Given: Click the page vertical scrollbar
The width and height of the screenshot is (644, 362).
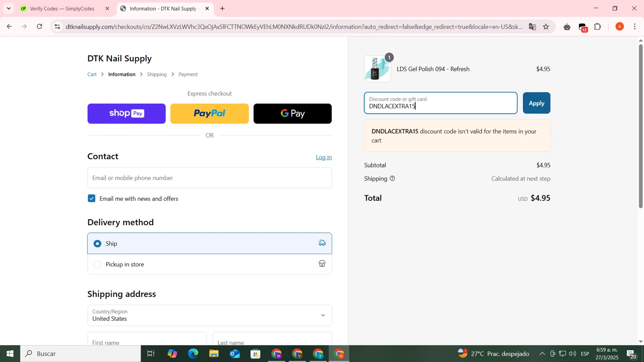Looking at the screenshot, I should click(641, 126).
